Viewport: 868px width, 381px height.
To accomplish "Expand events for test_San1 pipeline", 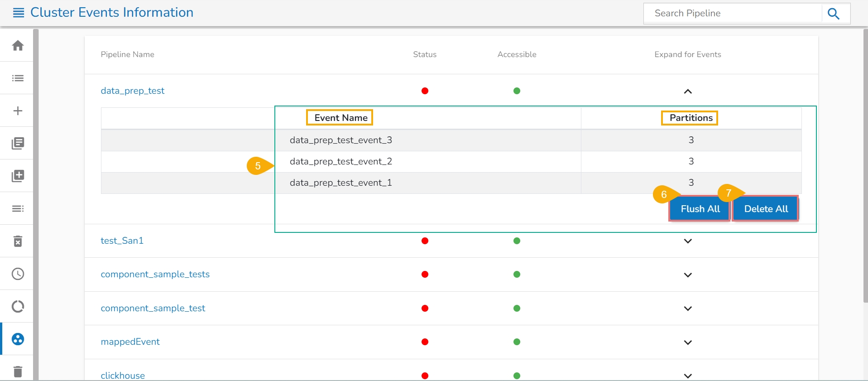I will point(687,241).
